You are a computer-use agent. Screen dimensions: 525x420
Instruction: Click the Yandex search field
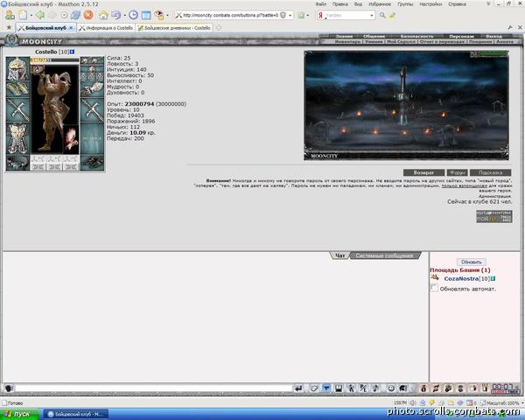[x=346, y=16]
